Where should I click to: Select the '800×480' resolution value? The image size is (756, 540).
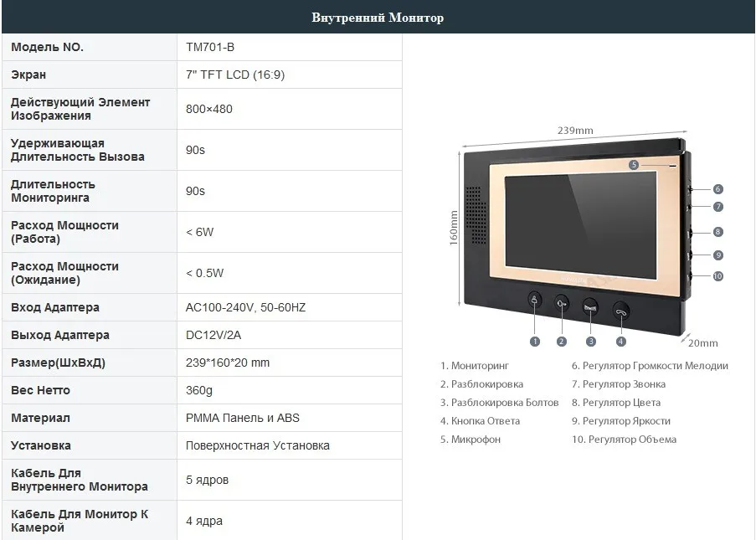tap(209, 109)
